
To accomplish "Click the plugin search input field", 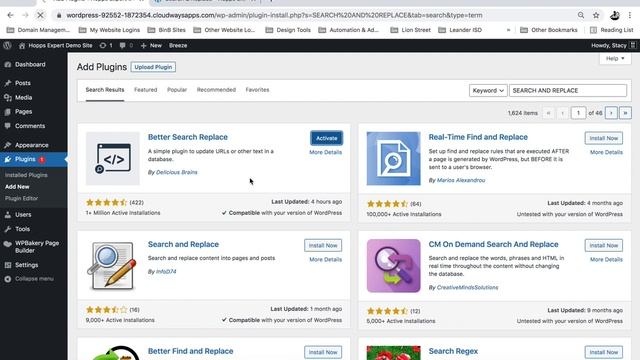I will click(x=568, y=91).
